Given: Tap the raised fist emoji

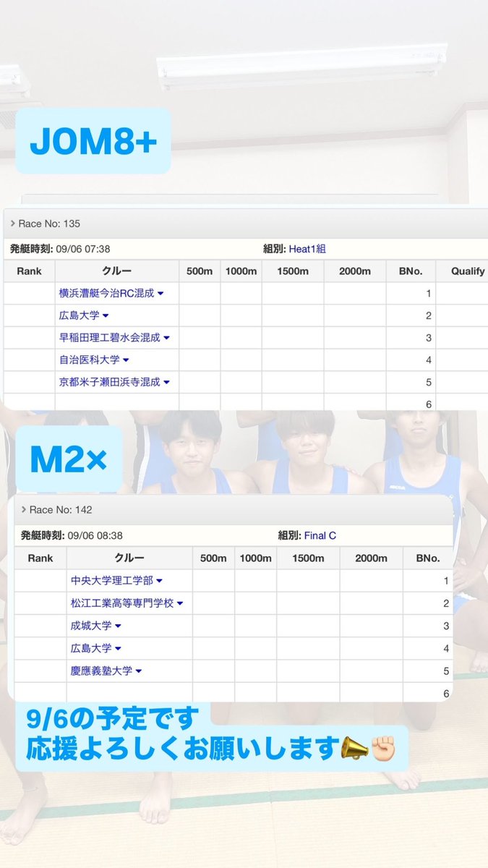Looking at the screenshot, I should click(383, 749).
